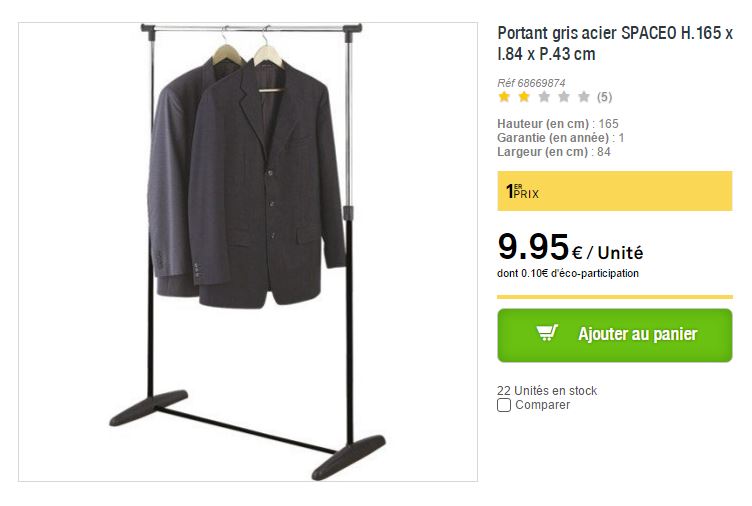The image size is (752, 506).
Task: Open the (5) reviews count
Action: (x=604, y=97)
